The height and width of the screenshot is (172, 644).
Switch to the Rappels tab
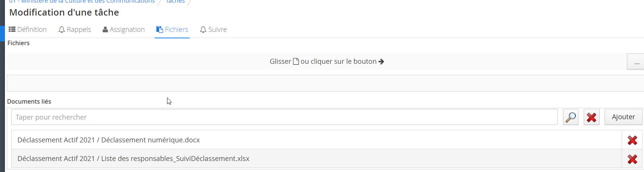75,30
